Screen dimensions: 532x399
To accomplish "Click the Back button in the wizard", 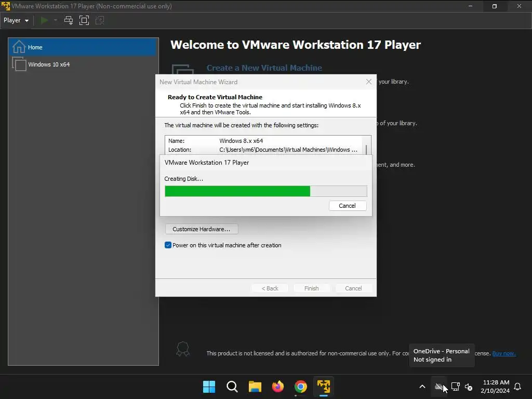I will [270, 288].
